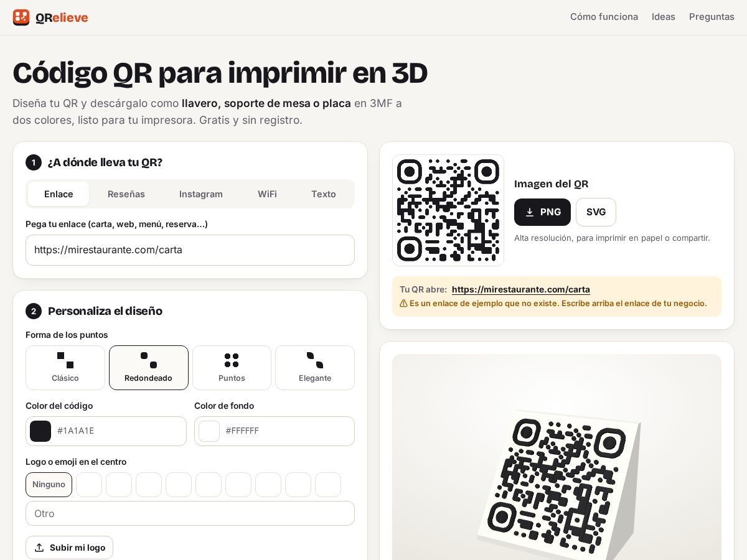Click the '¿A dónde lleva tu QR?' heading
This screenshot has width=747, height=560.
pos(105,162)
